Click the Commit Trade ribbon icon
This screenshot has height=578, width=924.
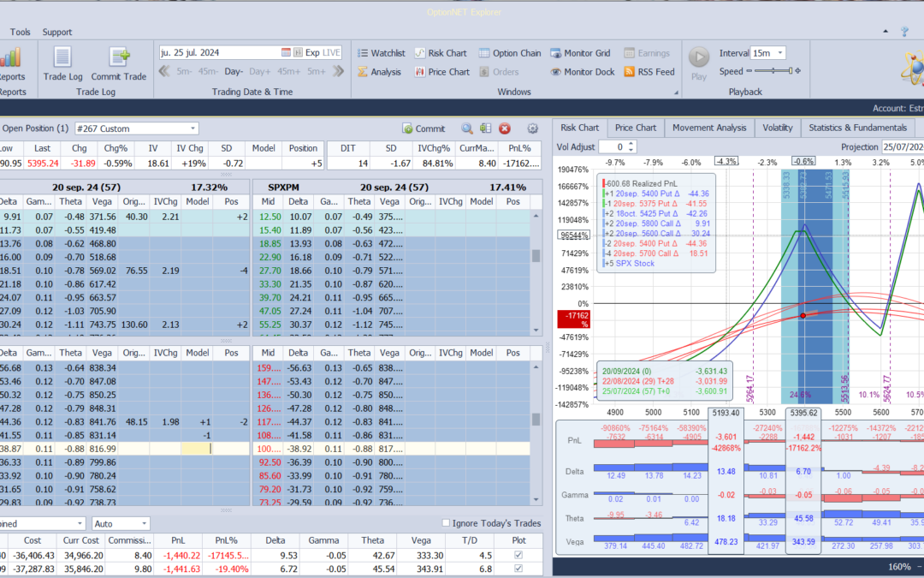click(118, 63)
